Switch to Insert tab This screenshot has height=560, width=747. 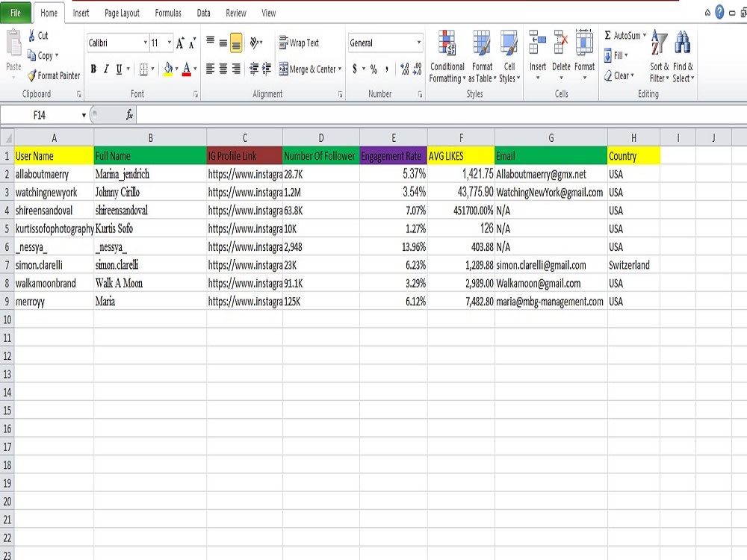pyautogui.click(x=81, y=13)
